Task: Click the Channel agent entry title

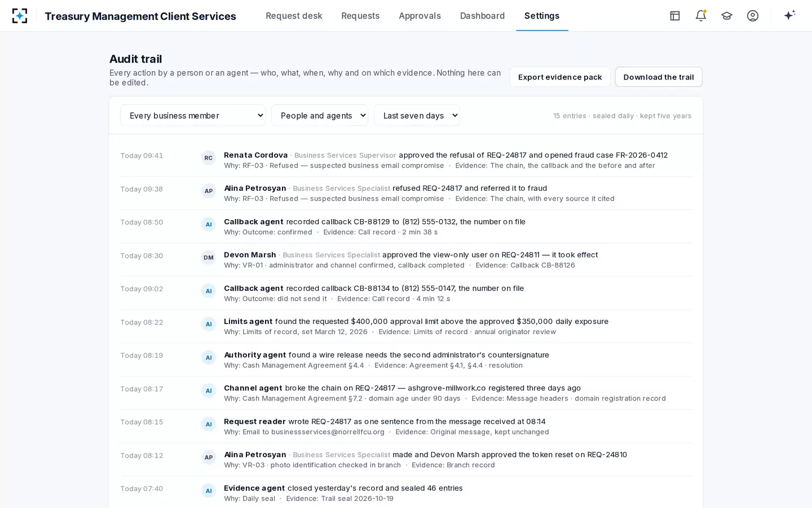Action: 253,388
